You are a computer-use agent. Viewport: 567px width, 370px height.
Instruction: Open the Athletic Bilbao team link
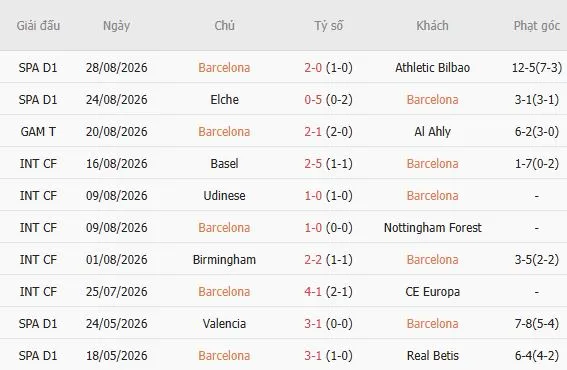coord(432,68)
